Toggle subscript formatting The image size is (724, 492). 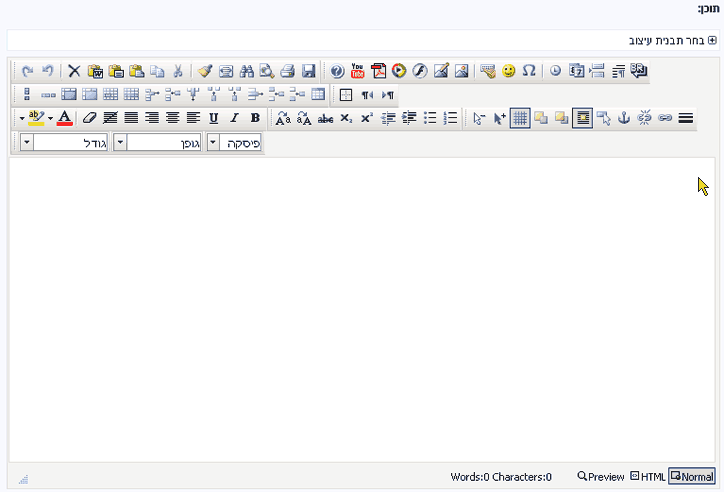(x=346, y=119)
